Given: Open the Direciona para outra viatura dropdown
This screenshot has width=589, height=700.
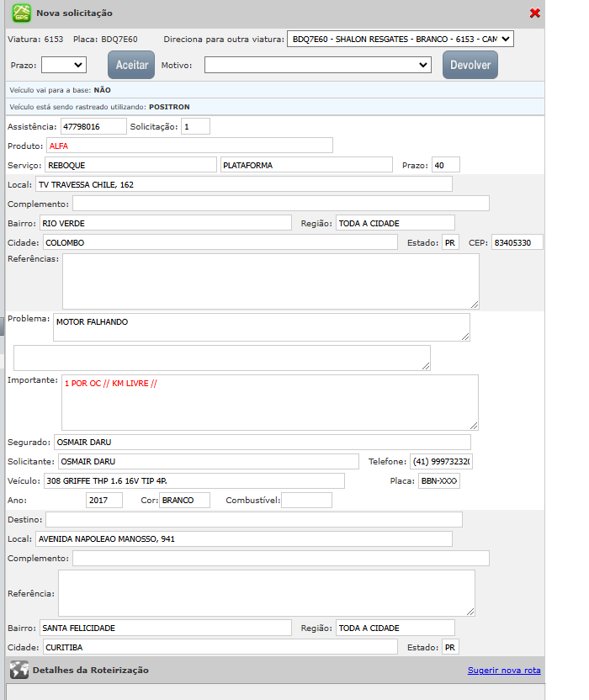Looking at the screenshot, I should click(x=401, y=39).
